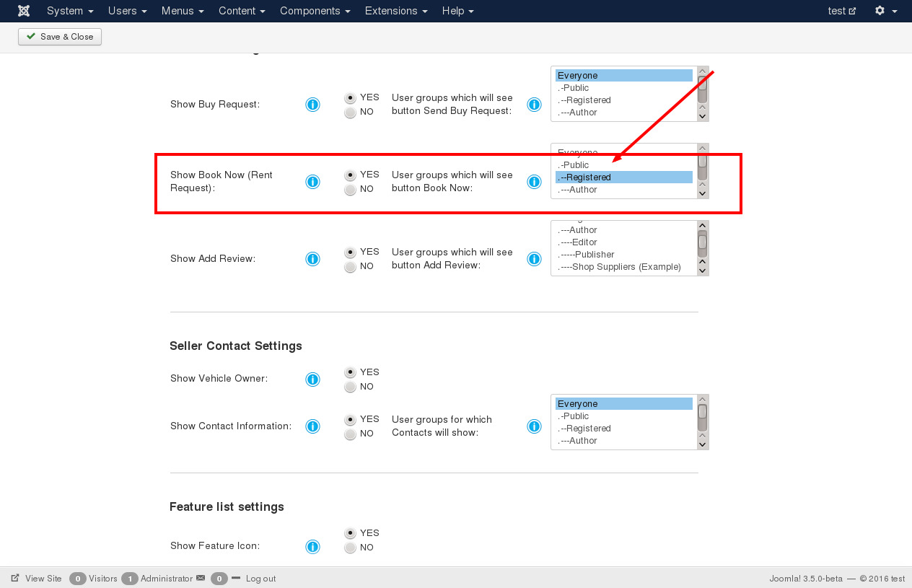912x588 pixels.
Task: Click info icon next to Show Add Review
Action: 312,259
